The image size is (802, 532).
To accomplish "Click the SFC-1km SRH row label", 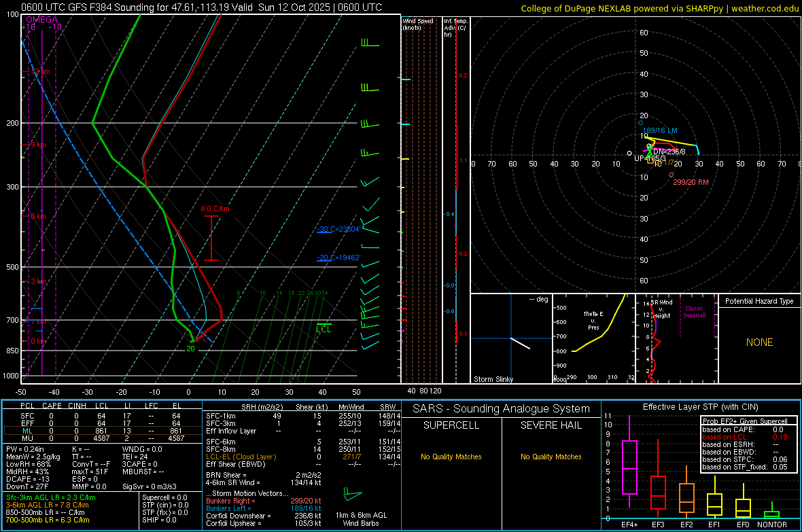I will [221, 416].
